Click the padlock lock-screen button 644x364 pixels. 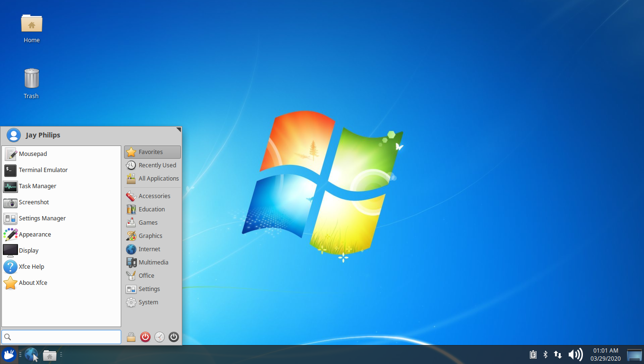click(131, 337)
